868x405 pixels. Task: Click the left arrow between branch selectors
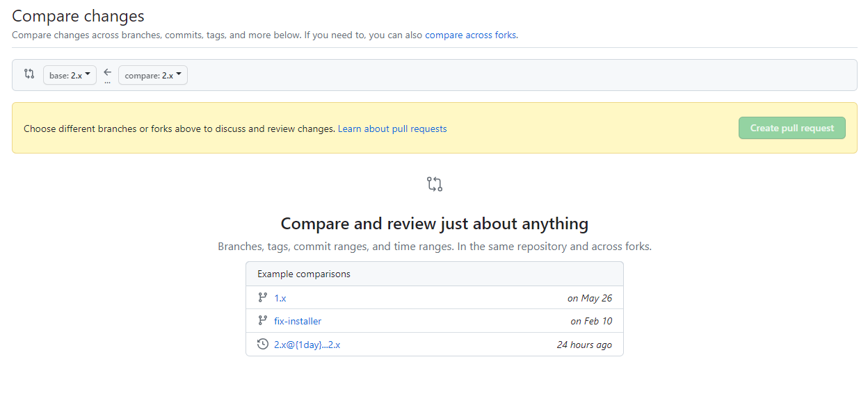[107, 71]
